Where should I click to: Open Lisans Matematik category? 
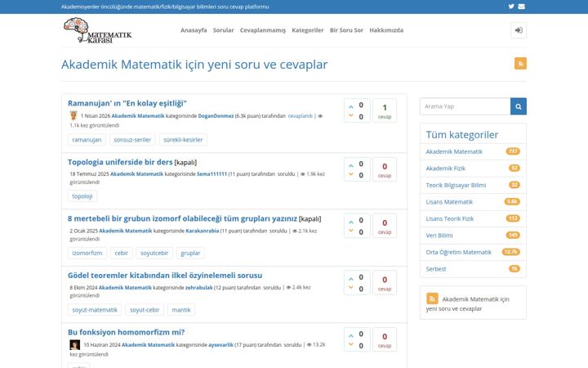(449, 202)
